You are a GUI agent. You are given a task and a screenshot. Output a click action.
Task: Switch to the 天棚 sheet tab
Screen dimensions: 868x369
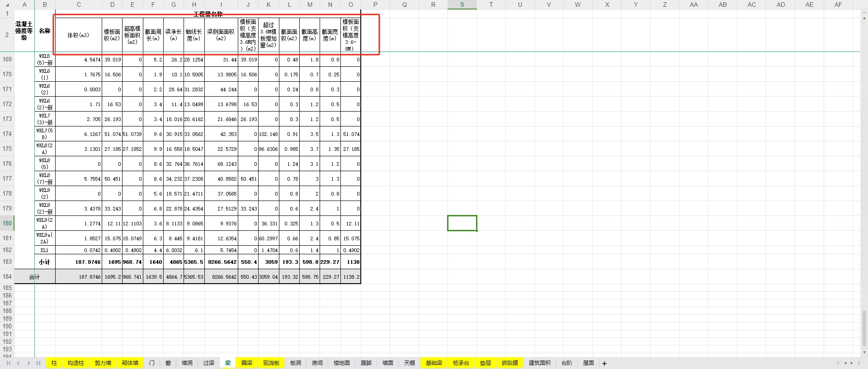[410, 363]
